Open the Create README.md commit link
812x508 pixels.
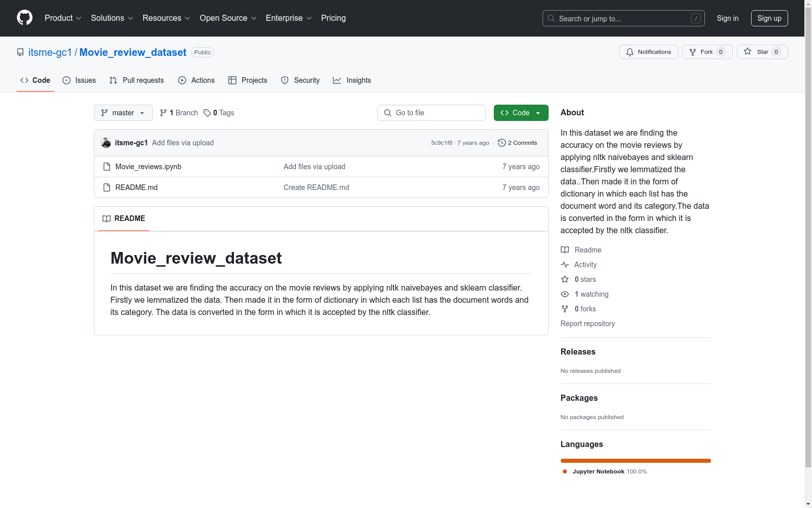[317, 187]
